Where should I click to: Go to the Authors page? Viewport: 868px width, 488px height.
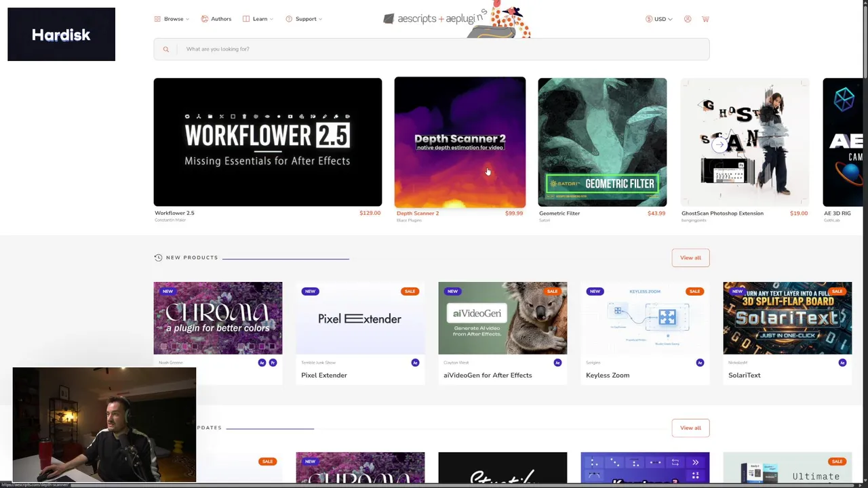click(216, 19)
